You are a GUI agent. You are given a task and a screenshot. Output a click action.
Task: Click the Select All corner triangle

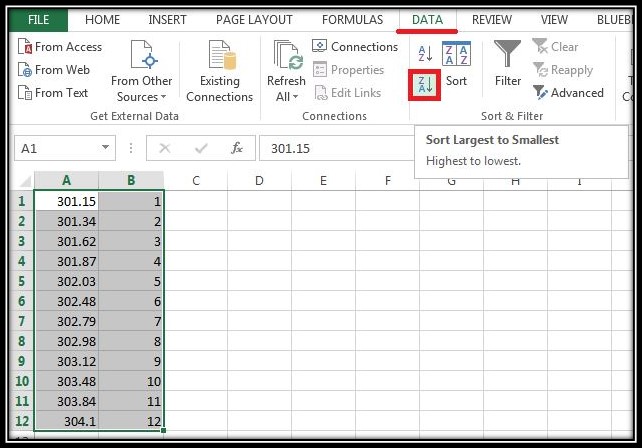(x=25, y=180)
